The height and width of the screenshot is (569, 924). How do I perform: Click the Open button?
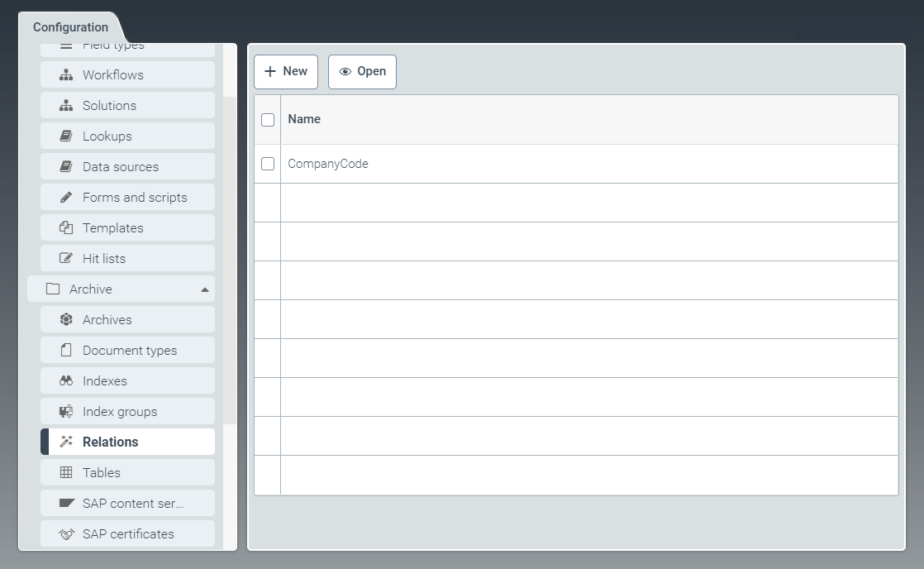[x=362, y=72]
